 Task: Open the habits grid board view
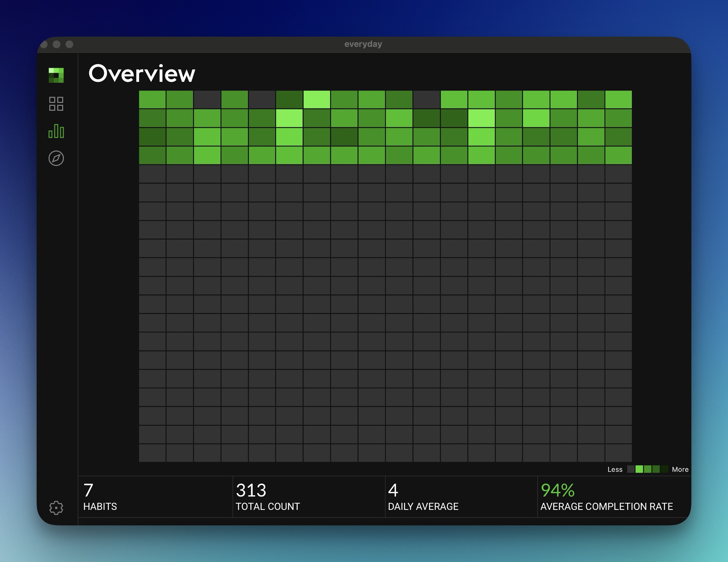(x=56, y=104)
